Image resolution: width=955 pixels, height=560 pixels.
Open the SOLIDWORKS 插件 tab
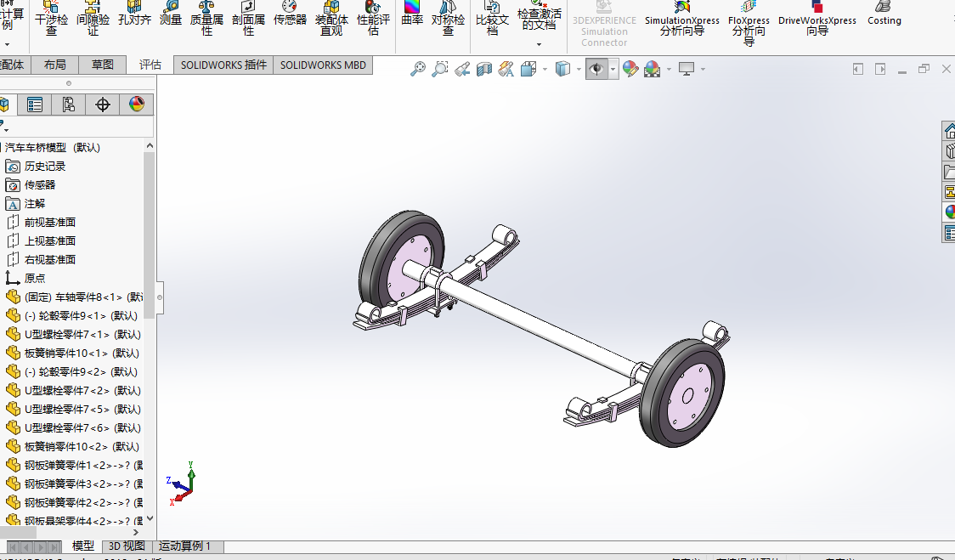[223, 65]
